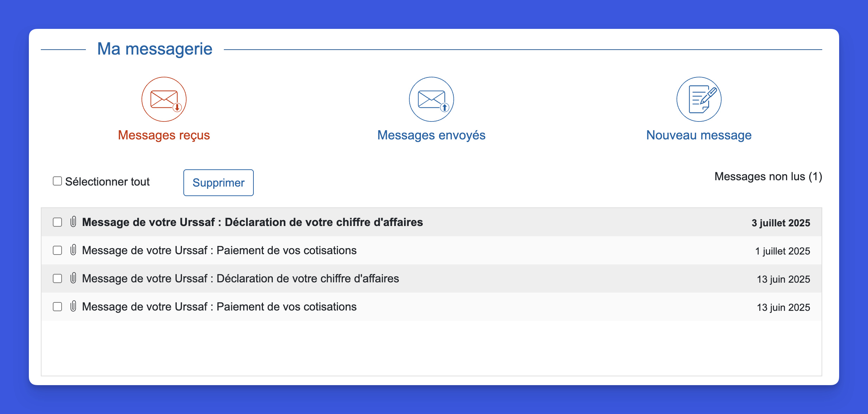Go to Nouveau message label
The image size is (868, 414).
click(699, 135)
